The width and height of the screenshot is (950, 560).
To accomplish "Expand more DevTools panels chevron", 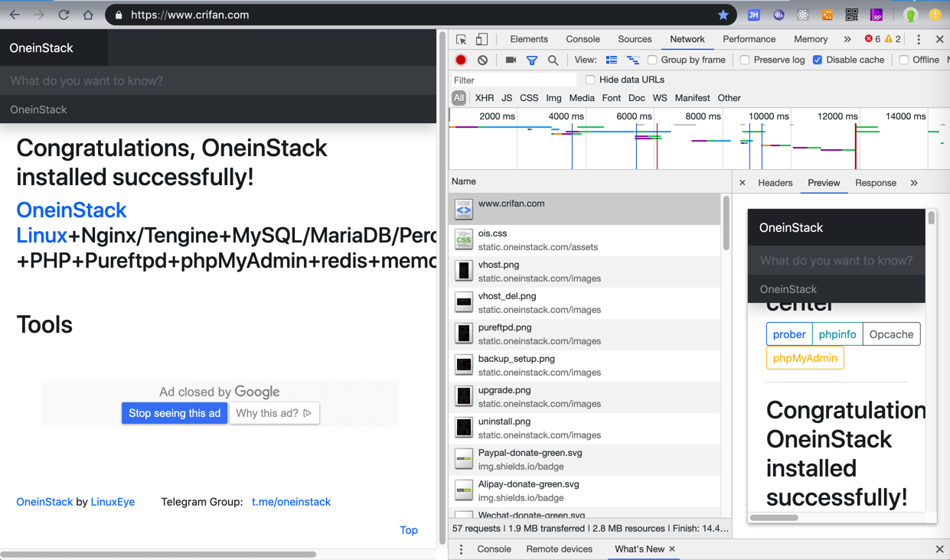I will point(847,39).
